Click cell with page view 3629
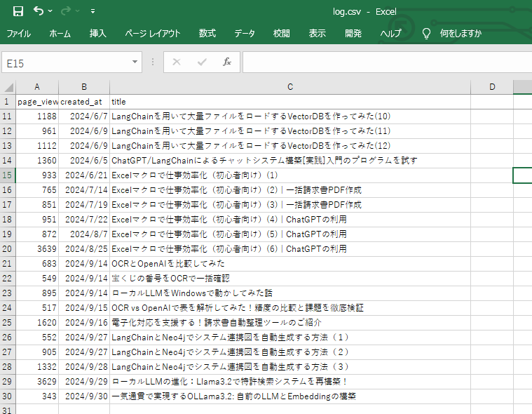Screen dimensions: 532x414 [x=37, y=382]
